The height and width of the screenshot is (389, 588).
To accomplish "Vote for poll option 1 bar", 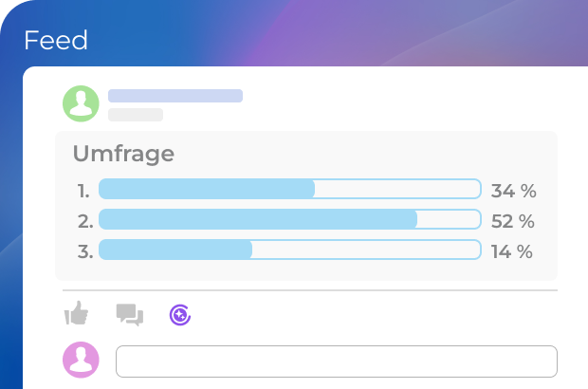I will click(x=289, y=190).
